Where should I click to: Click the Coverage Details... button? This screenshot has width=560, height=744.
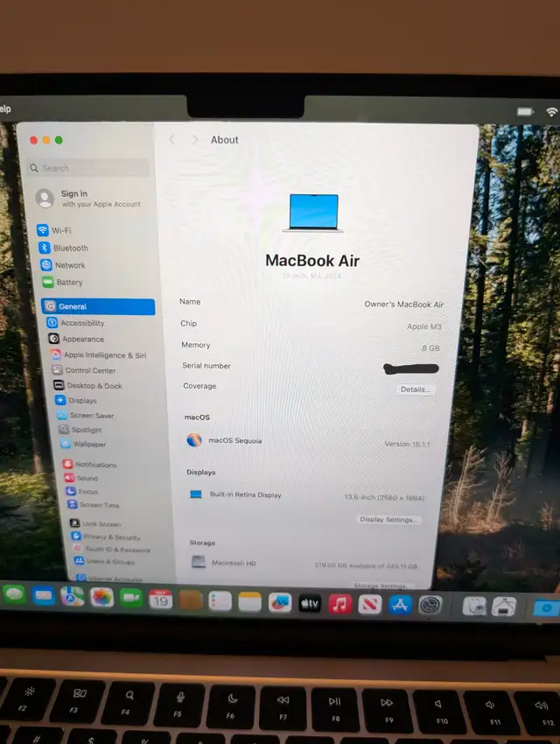click(x=415, y=390)
